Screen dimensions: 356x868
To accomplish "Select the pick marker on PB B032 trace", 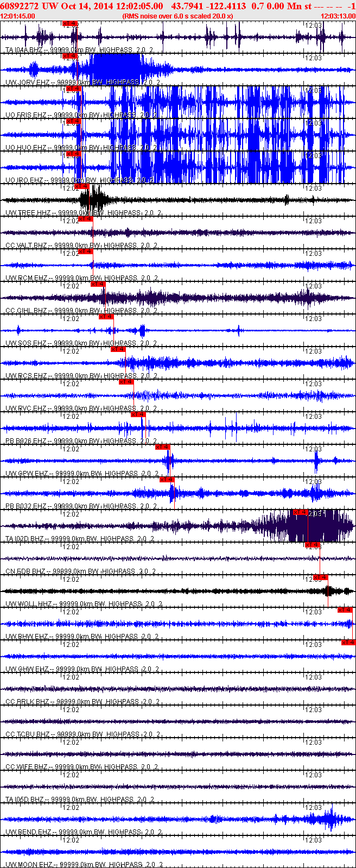I will pyautogui.click(x=167, y=480).
